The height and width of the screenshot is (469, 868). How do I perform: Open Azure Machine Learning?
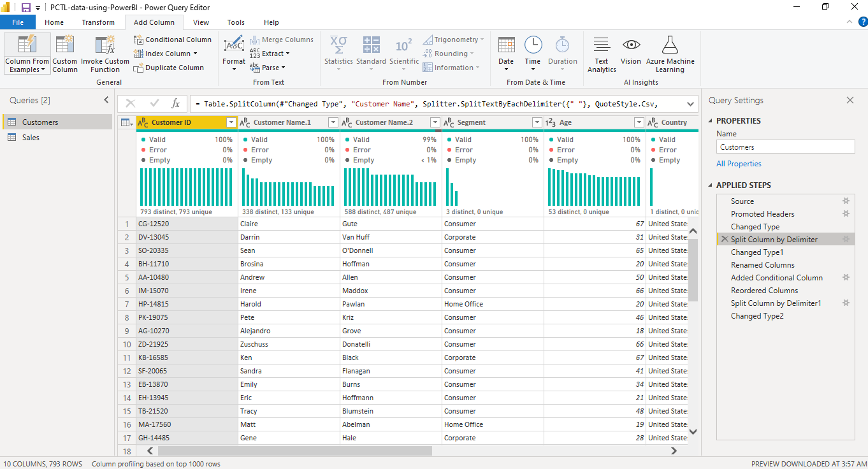tap(670, 54)
